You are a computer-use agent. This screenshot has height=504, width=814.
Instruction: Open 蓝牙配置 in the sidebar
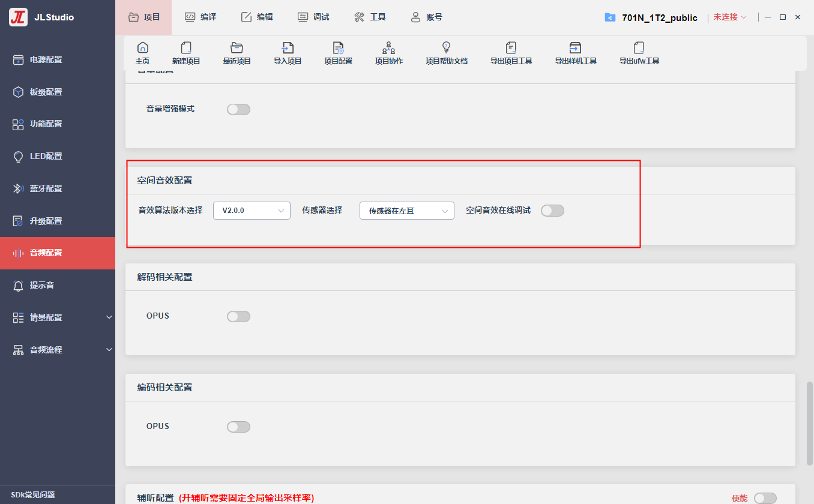[x=58, y=188]
